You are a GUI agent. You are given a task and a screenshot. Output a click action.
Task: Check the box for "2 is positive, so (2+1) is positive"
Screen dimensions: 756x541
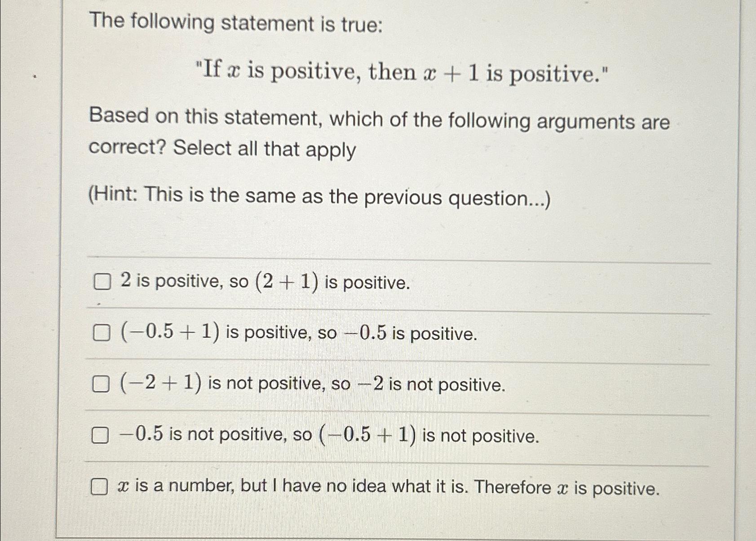pos(102,282)
